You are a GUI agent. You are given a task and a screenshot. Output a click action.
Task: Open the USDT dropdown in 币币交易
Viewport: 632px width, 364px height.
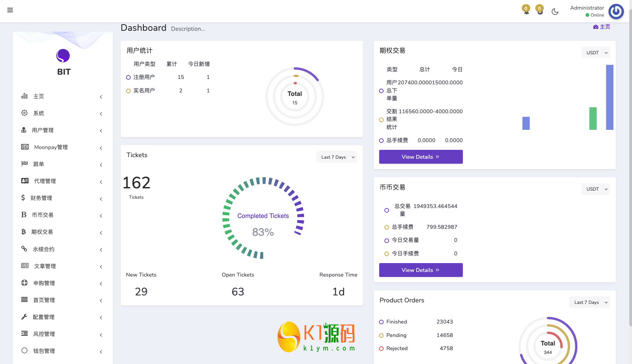pyautogui.click(x=595, y=189)
